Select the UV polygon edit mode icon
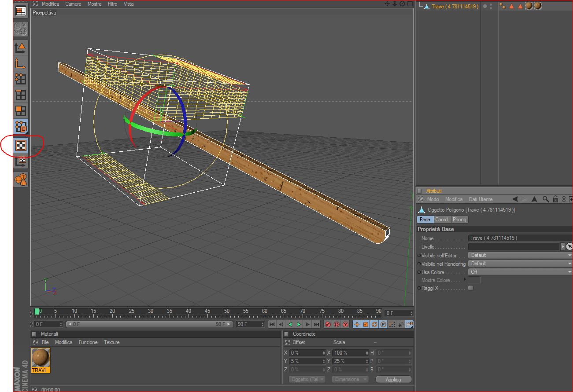The image size is (573, 392). [21, 127]
